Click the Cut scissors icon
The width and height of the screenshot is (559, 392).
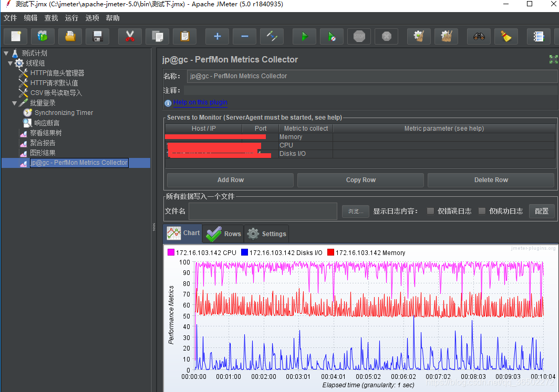pyautogui.click(x=130, y=36)
